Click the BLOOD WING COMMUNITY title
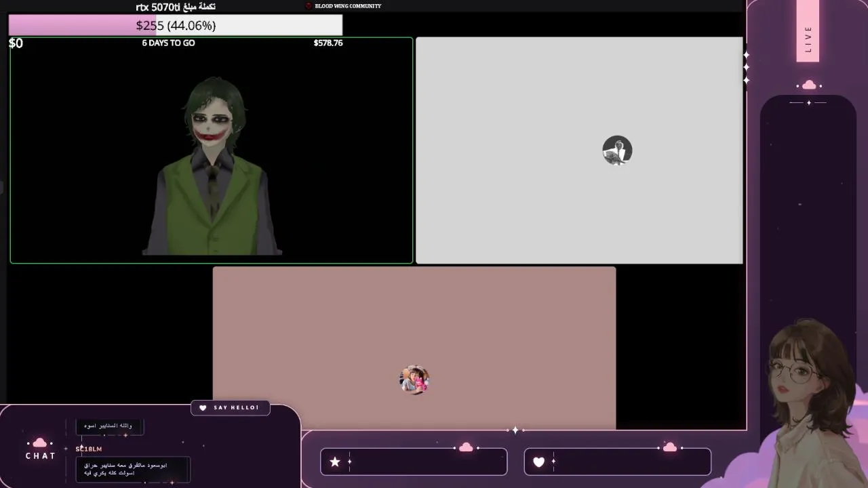The image size is (868, 488). coord(348,6)
